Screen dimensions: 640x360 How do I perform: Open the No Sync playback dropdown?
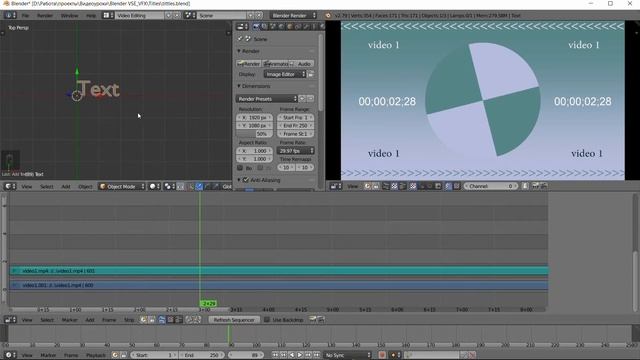[348, 355]
